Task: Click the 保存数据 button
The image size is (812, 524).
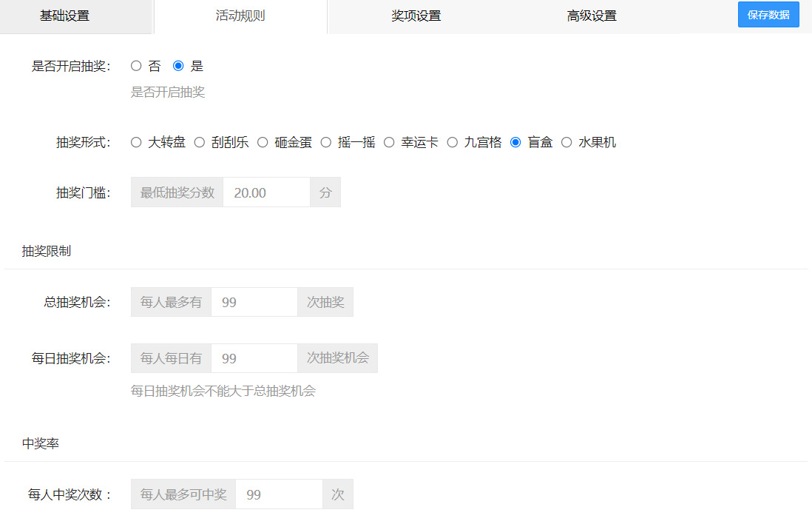Action: pyautogui.click(x=768, y=14)
